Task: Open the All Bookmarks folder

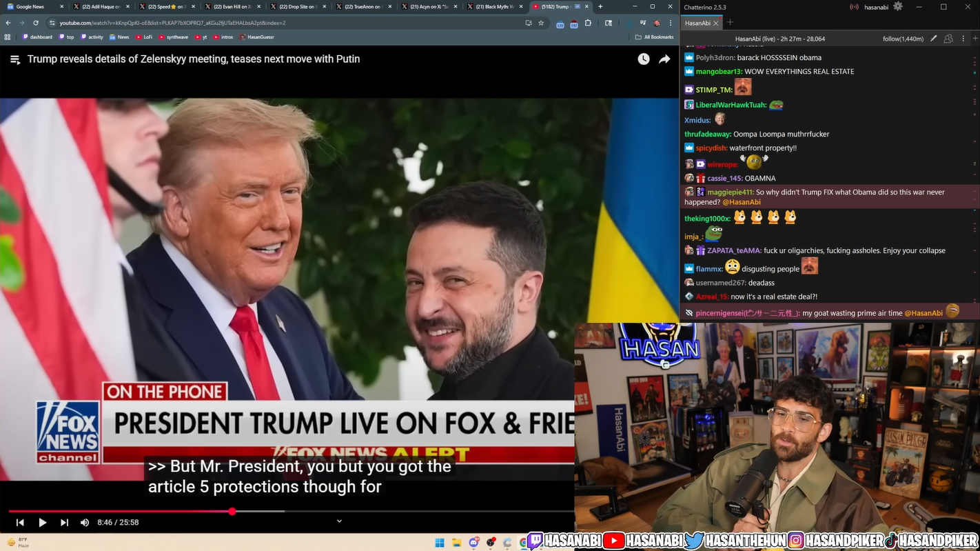Action: (x=655, y=37)
